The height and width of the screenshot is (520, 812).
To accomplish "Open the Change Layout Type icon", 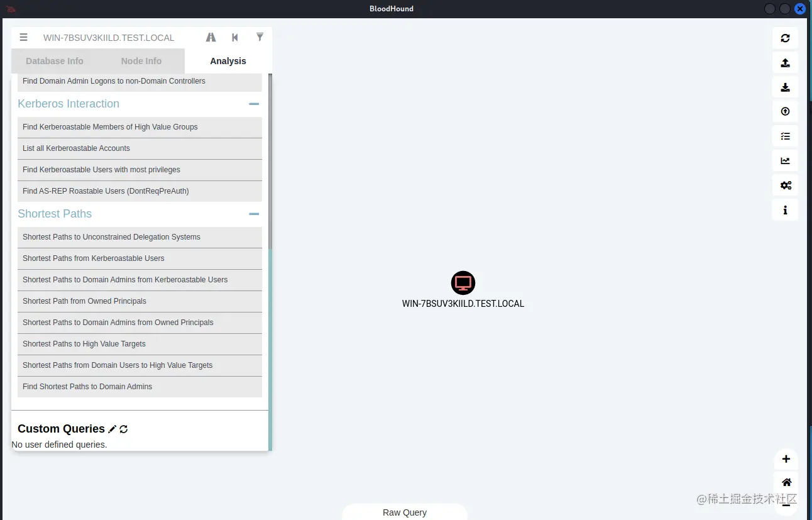I will click(x=785, y=136).
